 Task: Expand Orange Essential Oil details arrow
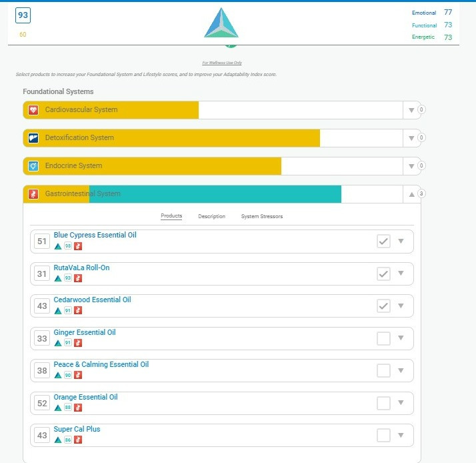(401, 402)
